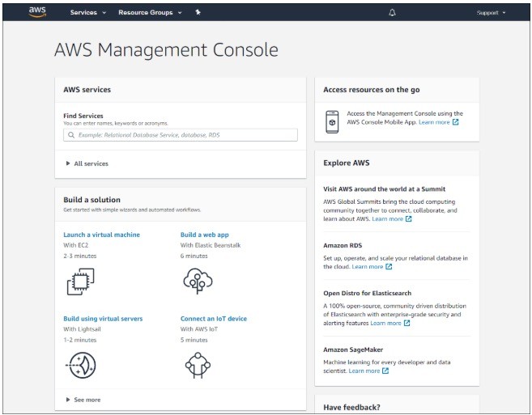Click the Elastic Beanstalk cloud tree icon

point(198,281)
